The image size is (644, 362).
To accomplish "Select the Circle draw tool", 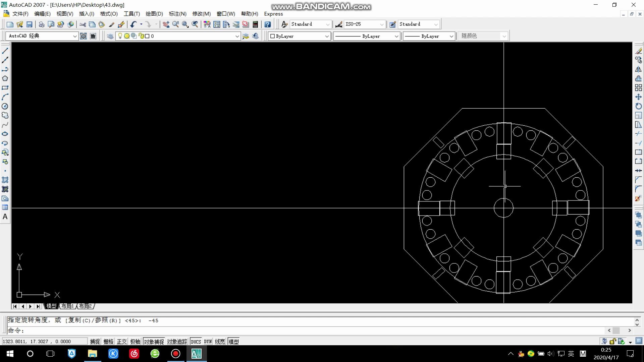I will pyautogui.click(x=5, y=106).
